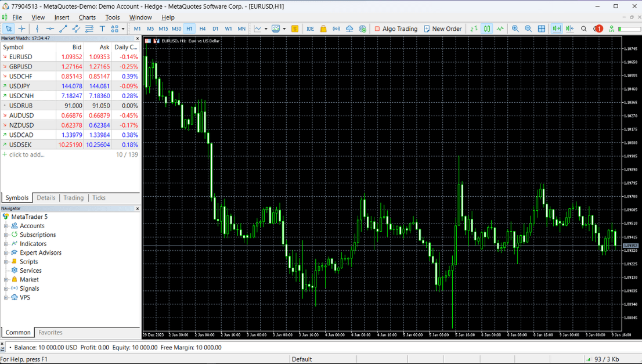This screenshot has height=364, width=642.
Task: Enable chart shift from right border
Action: (569, 28)
